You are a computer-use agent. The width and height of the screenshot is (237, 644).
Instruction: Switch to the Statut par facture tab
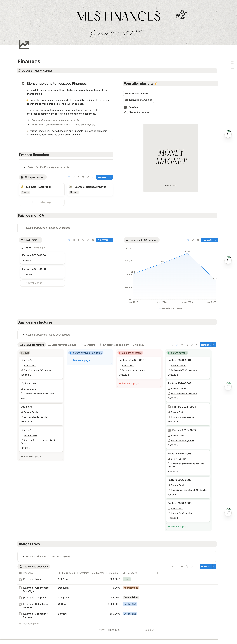(32, 345)
